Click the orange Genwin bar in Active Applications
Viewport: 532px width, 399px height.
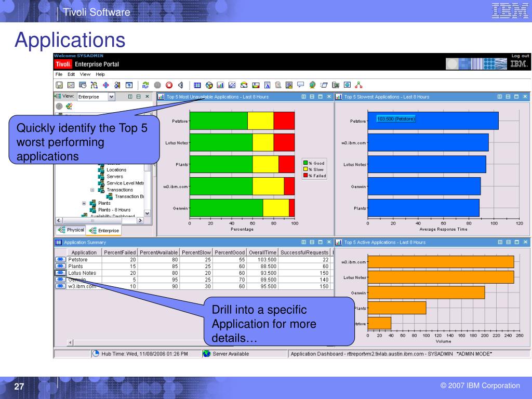[x=426, y=292]
